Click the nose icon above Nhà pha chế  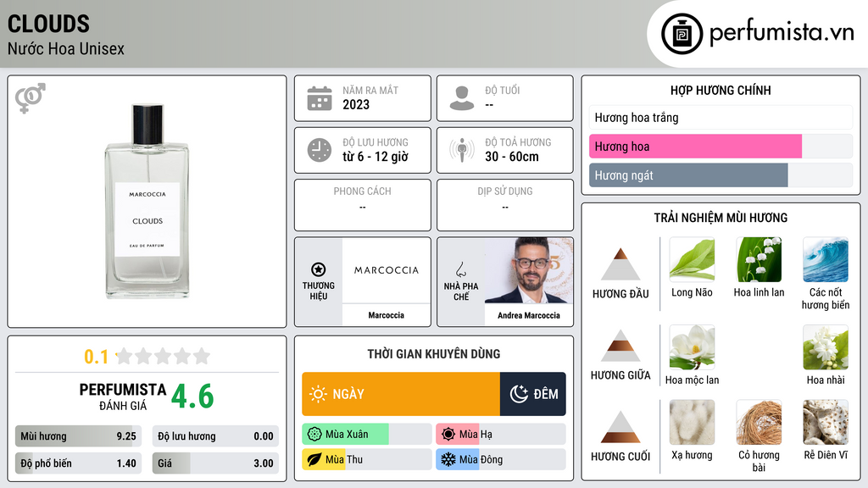click(460, 269)
